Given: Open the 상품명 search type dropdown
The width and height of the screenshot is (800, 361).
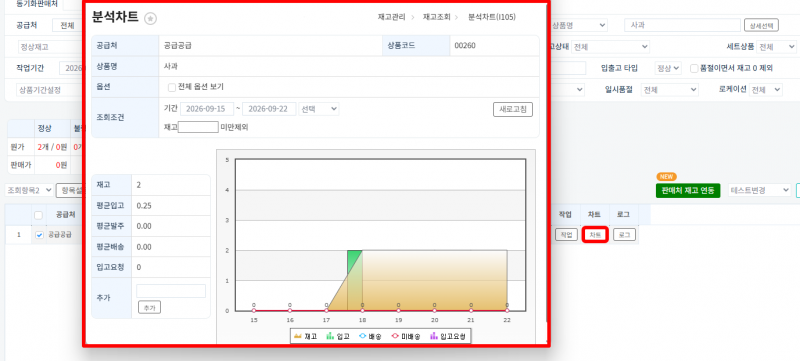Looking at the screenshot, I should click(x=580, y=25).
